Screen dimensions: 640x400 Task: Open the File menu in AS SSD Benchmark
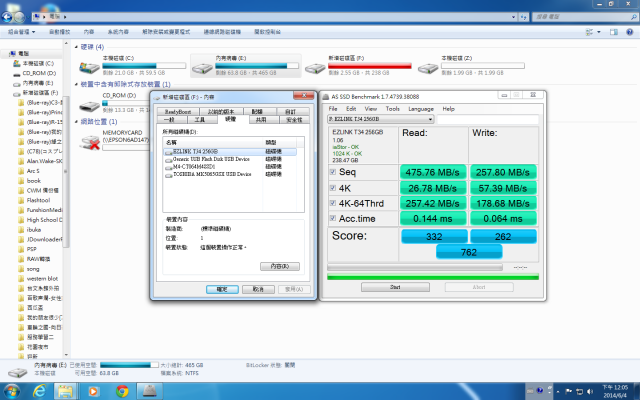[x=333, y=109]
